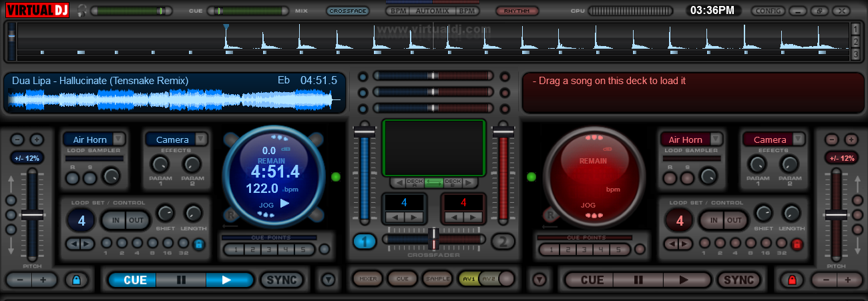This screenshot has width=868, height=301.
Task: Pause the right deck
Action: point(638,280)
